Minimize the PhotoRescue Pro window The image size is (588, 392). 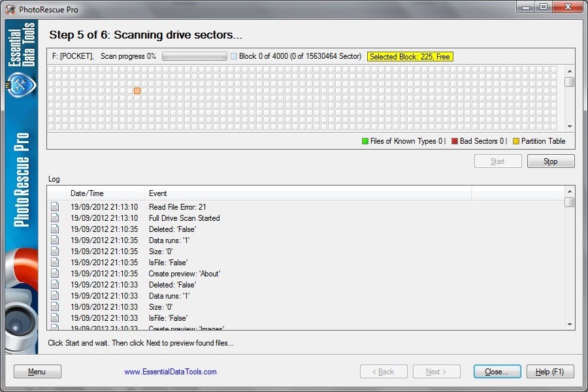click(526, 7)
